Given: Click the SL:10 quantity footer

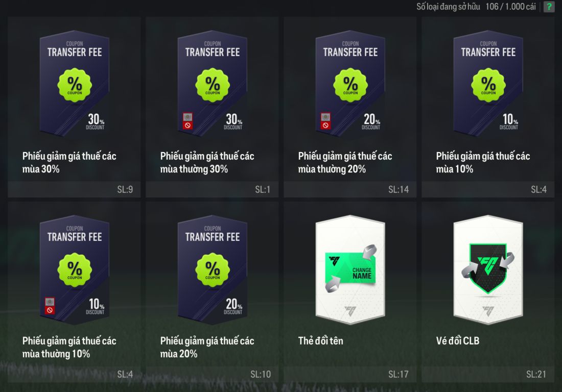Looking at the screenshot, I should [212, 374].
